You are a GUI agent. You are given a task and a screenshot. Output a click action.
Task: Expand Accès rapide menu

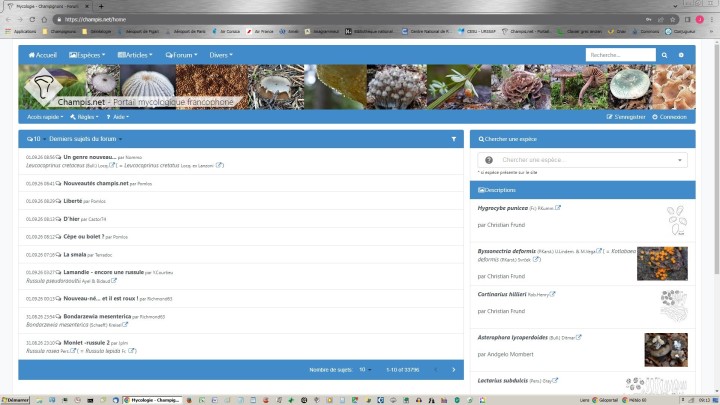click(x=45, y=117)
